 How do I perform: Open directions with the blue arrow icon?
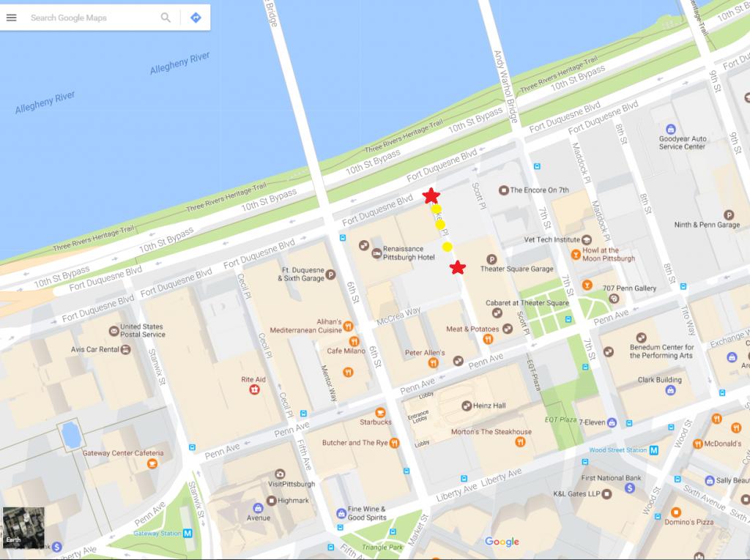point(196,18)
